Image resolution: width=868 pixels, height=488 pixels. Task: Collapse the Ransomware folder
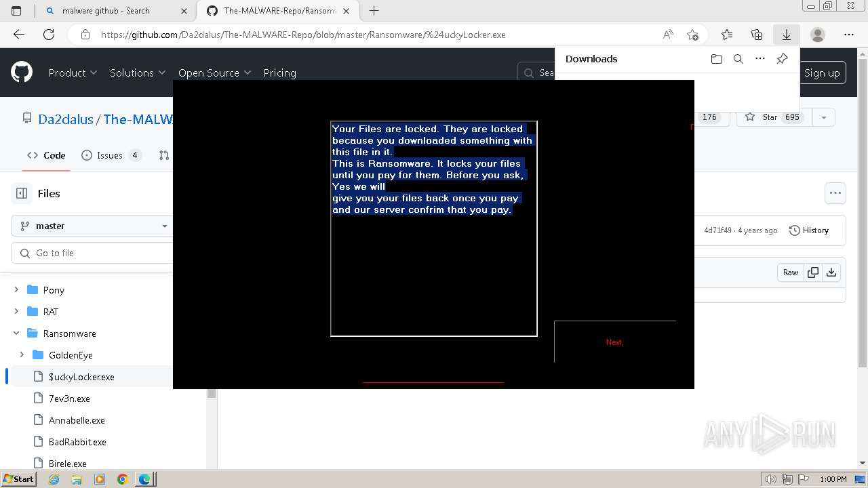tap(16, 333)
